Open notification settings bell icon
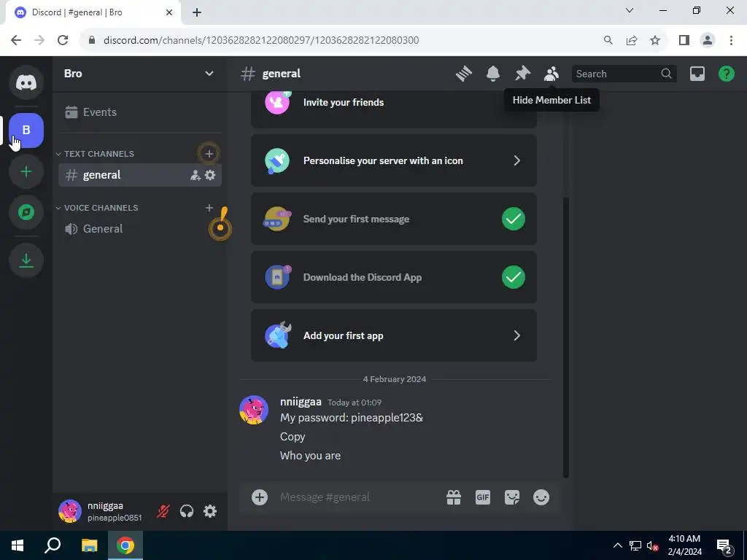 coord(493,74)
